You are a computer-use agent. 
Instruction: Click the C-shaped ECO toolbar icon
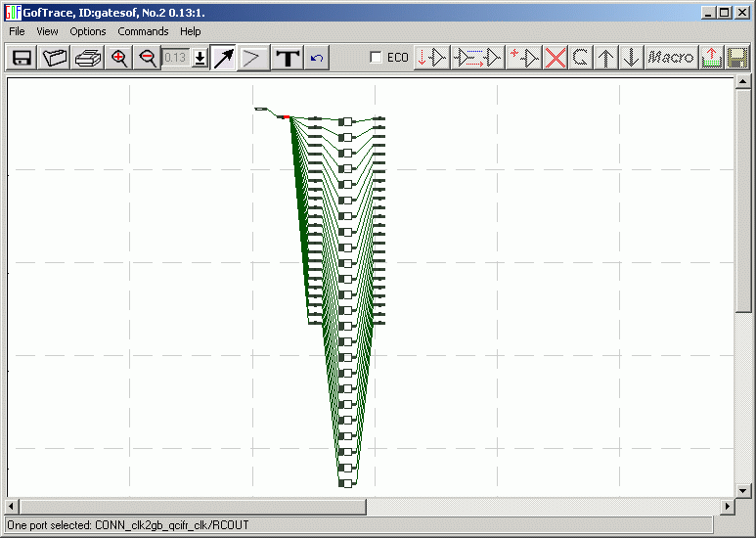click(581, 58)
